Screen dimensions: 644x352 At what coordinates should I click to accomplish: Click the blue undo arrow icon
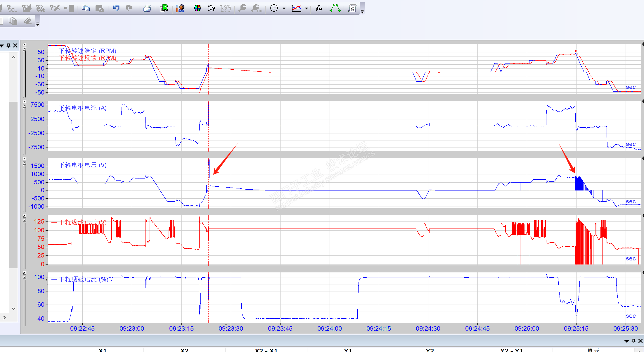point(116,8)
